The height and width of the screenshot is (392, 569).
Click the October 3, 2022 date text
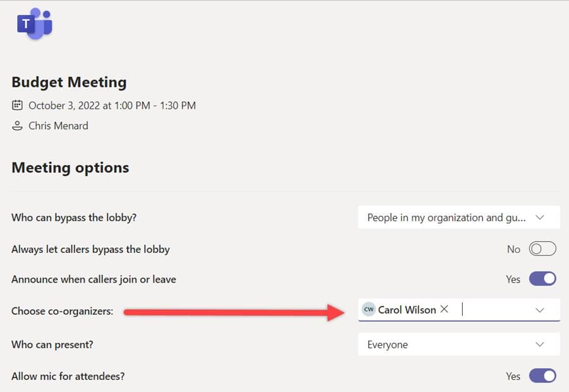click(x=112, y=106)
